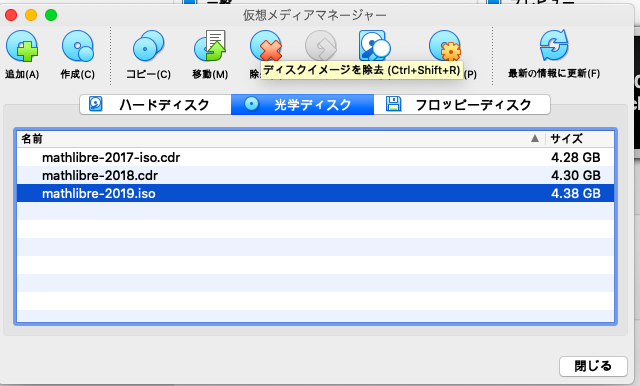The width and height of the screenshot is (640, 386).
Task: Open the フロッピーディスク tab
Action: tap(462, 105)
